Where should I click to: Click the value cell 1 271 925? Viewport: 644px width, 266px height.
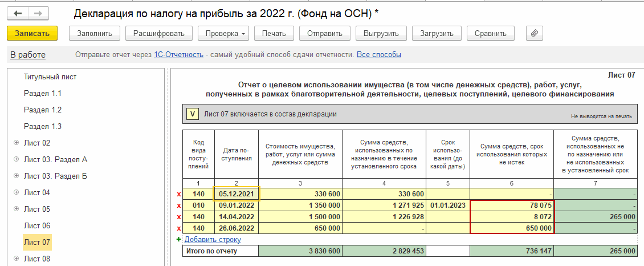click(384, 205)
